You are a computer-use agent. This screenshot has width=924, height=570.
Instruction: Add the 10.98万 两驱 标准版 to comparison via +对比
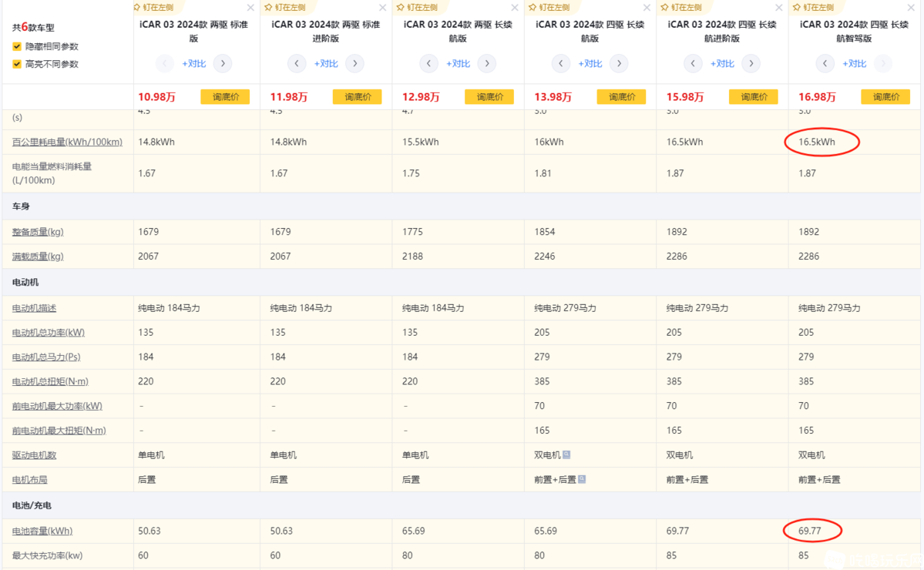194,64
